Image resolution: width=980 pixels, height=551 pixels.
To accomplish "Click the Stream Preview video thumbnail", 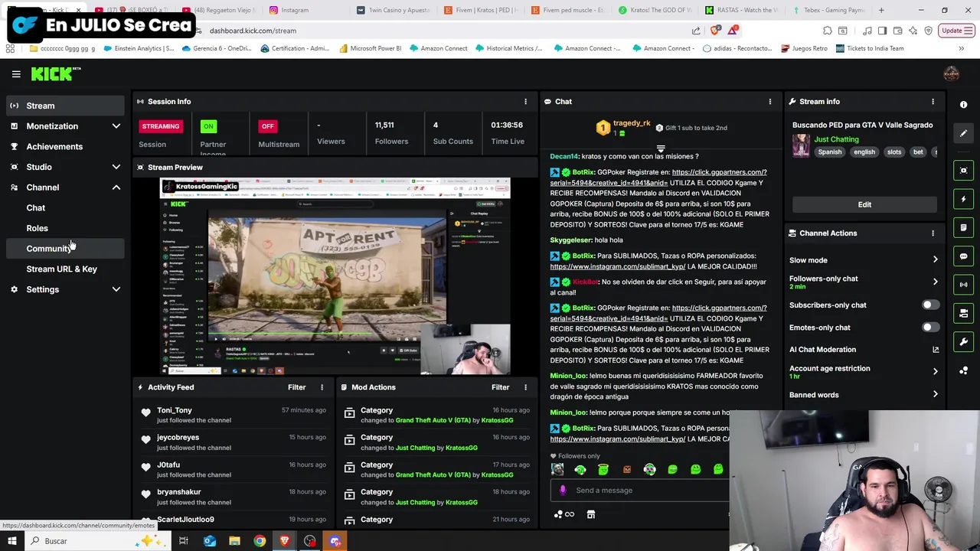I will [x=335, y=276].
